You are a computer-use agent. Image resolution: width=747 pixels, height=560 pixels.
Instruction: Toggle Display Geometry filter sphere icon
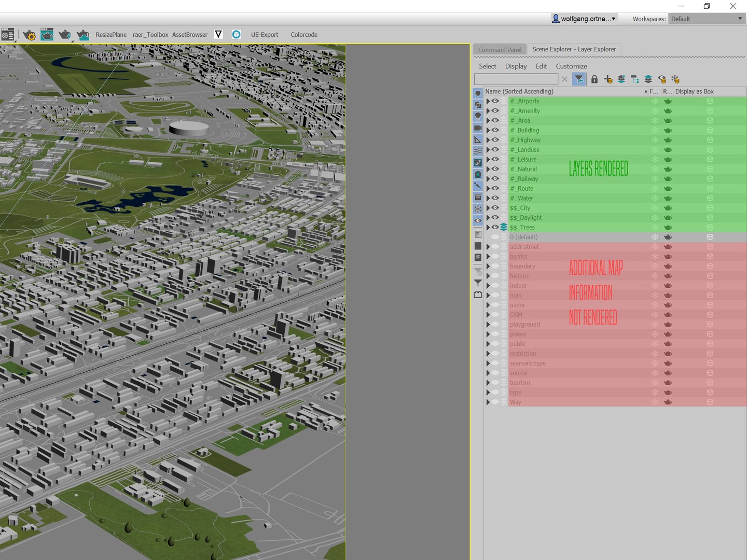478,93
